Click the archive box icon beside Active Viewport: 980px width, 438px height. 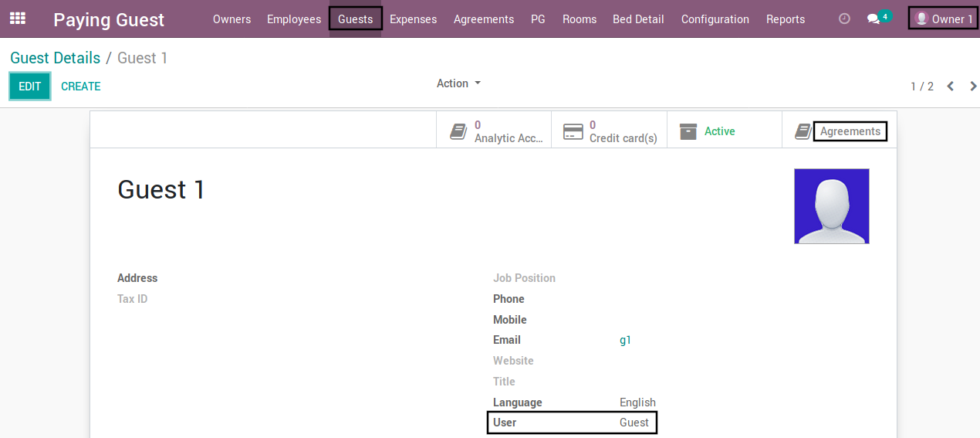coord(688,131)
